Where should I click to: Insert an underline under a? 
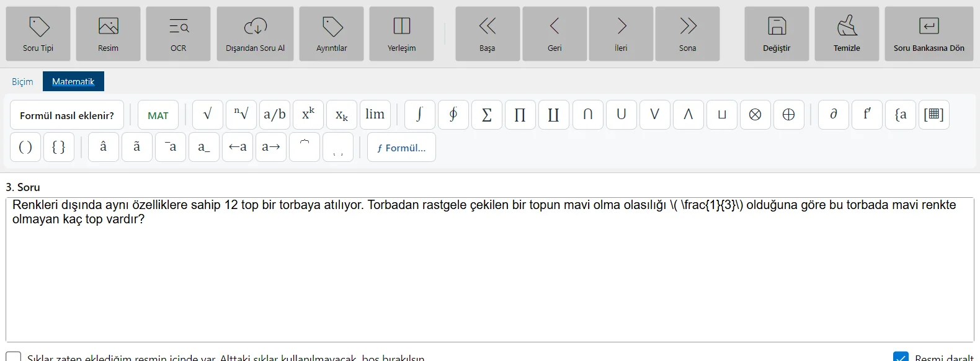(204, 147)
